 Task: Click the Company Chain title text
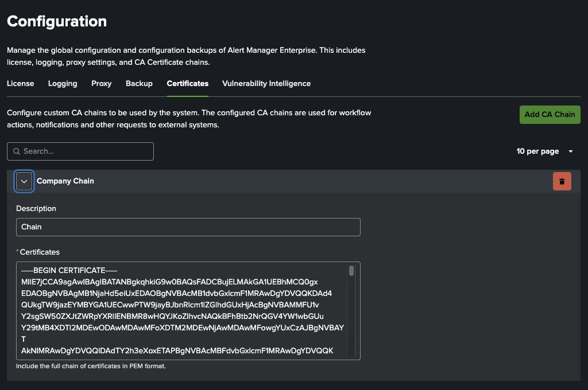click(x=65, y=181)
